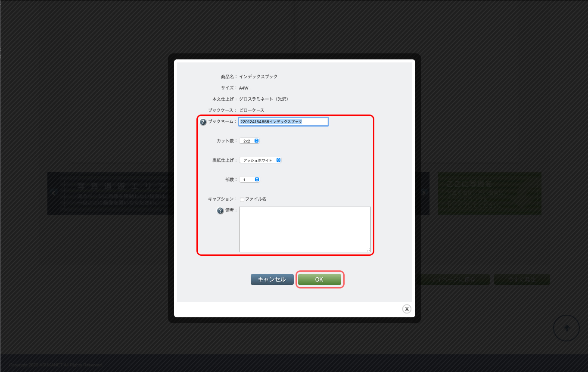This screenshot has height=372, width=588.
Task: Click the "カット数" label
Action: click(x=225, y=141)
